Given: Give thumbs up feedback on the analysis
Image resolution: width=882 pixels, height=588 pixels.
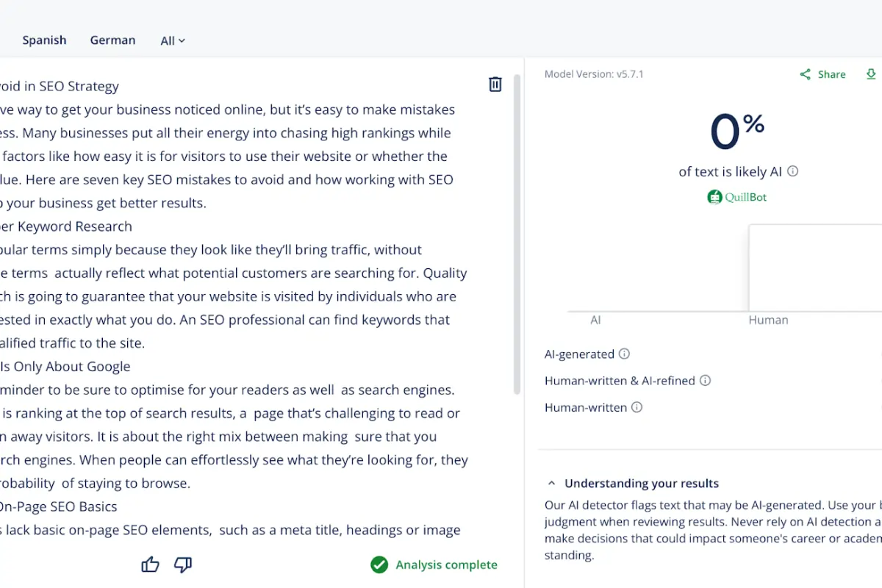Looking at the screenshot, I should tap(149, 564).
